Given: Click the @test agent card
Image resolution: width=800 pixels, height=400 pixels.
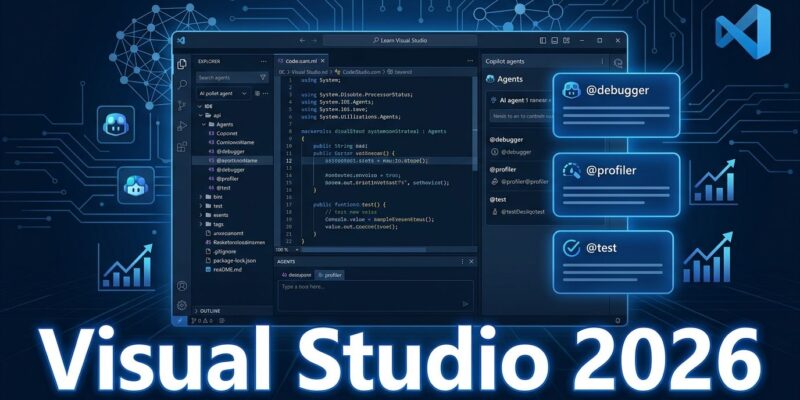Looking at the screenshot, I should [x=613, y=262].
